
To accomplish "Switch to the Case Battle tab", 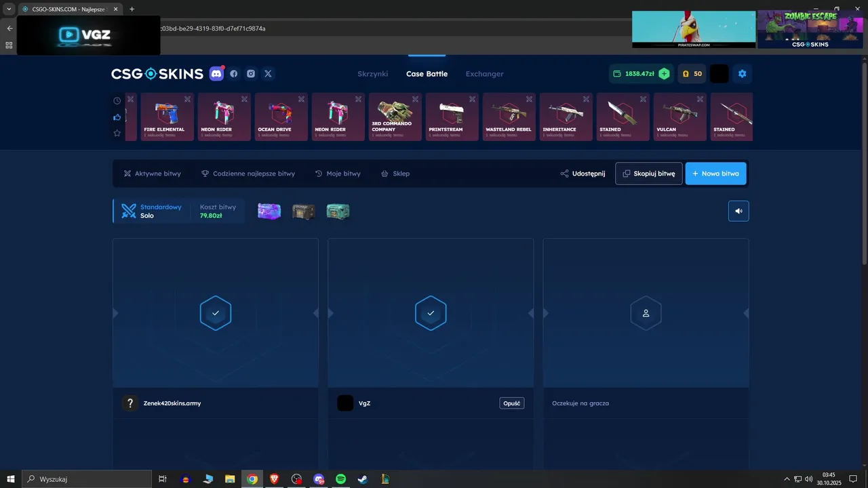I will tap(427, 74).
